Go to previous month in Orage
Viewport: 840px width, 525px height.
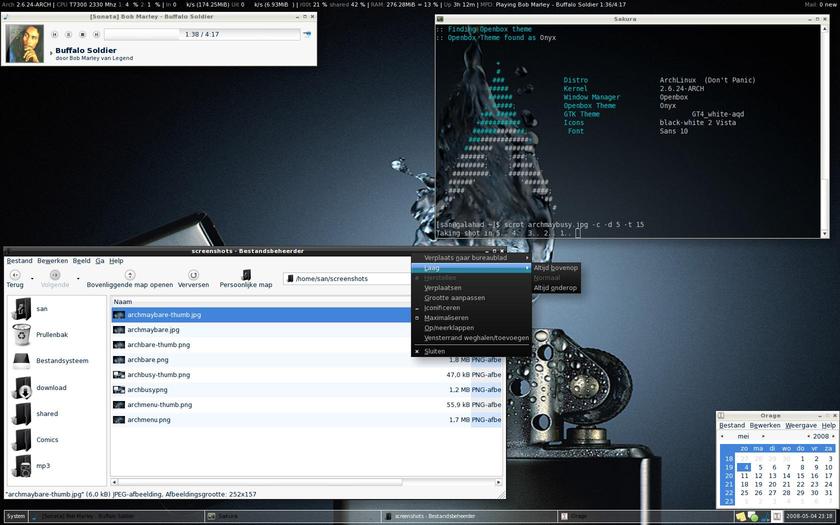tap(722, 437)
